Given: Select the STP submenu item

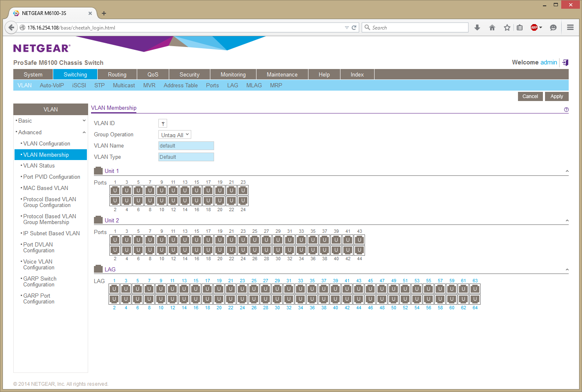Looking at the screenshot, I should click(99, 85).
